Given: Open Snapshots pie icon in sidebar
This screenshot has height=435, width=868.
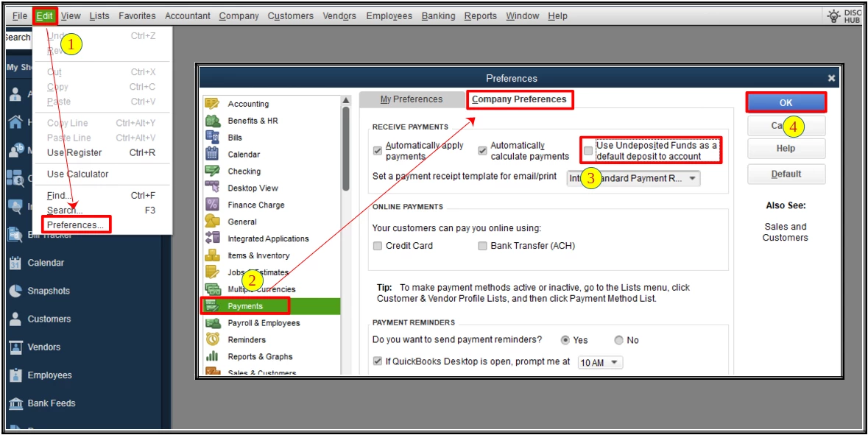Looking at the screenshot, I should click(x=16, y=291).
